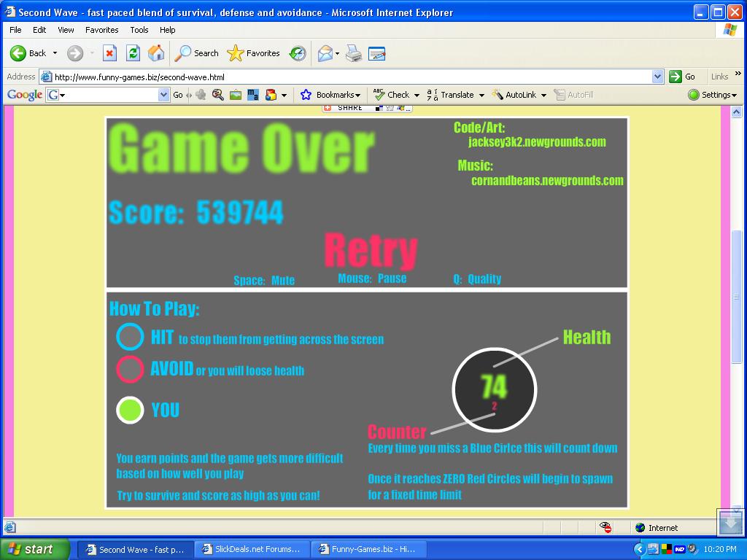Viewport: 747px width, 560px height.
Task: Go to the browser Home page
Action: tap(155, 53)
